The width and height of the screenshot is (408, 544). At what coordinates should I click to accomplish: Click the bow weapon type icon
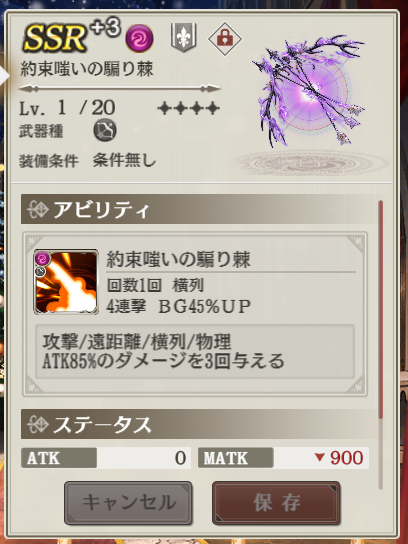[x=105, y=130]
